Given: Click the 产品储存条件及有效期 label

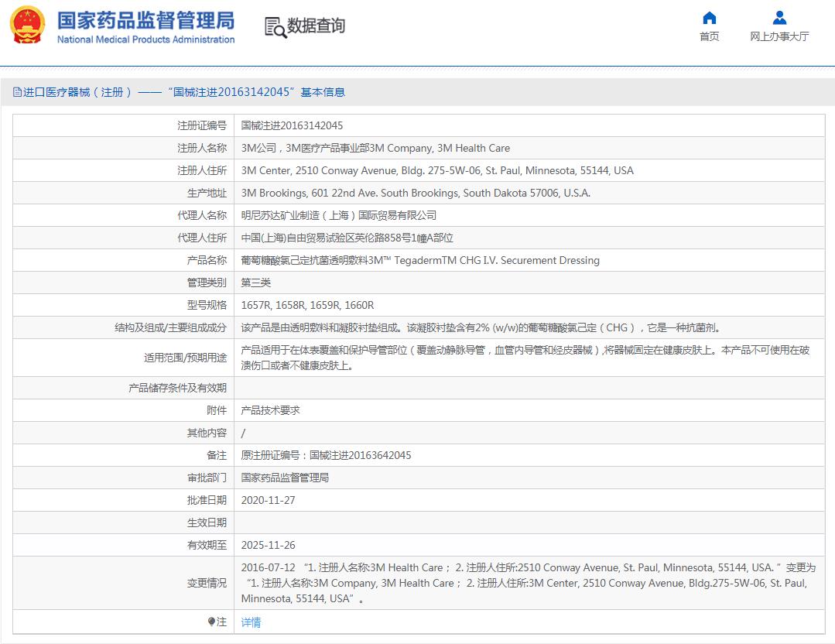Looking at the screenshot, I should click(x=177, y=388).
